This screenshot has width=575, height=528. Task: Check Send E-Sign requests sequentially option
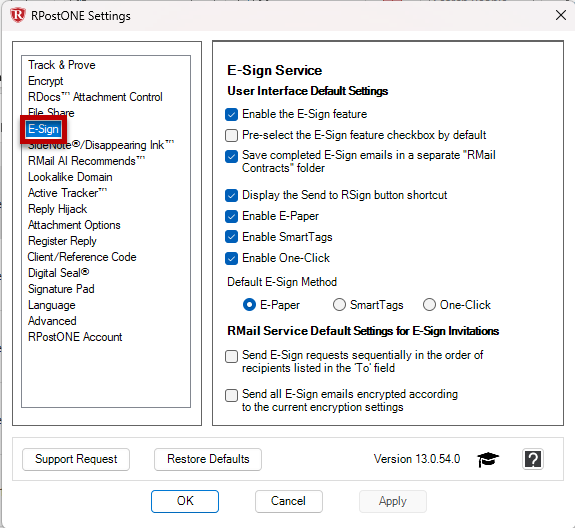pyautogui.click(x=231, y=356)
